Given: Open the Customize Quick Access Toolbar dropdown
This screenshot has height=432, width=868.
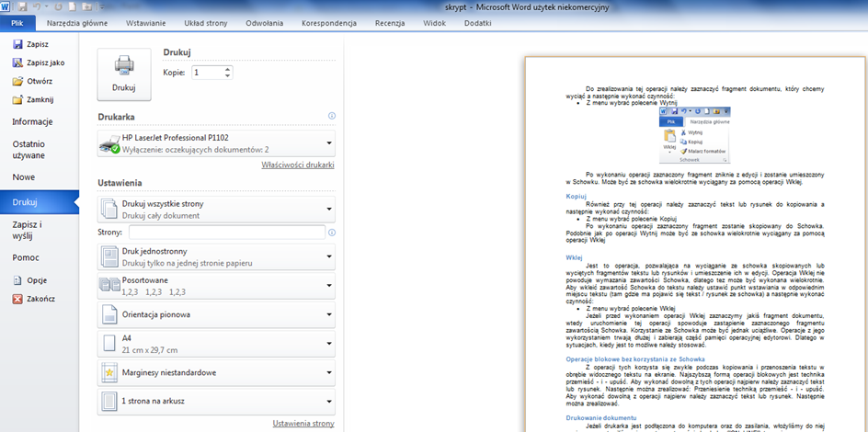Looking at the screenshot, I should pos(100,7).
